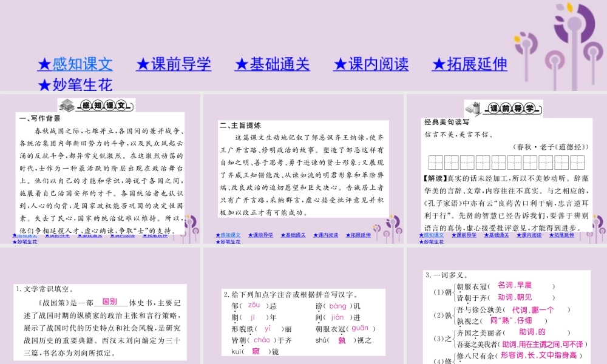The height and width of the screenshot is (364, 607).
Task: Click small ★感知课文 link in 经典美句读写 slide
Action: pos(431,235)
